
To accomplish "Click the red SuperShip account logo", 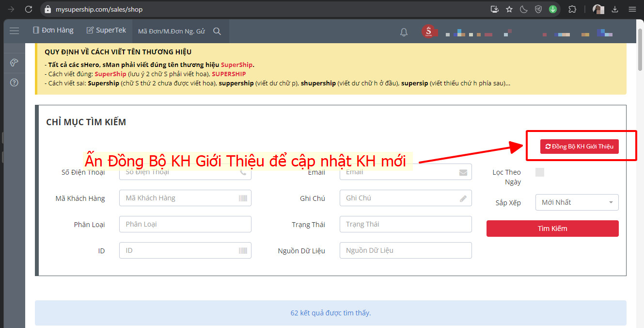I will [429, 32].
